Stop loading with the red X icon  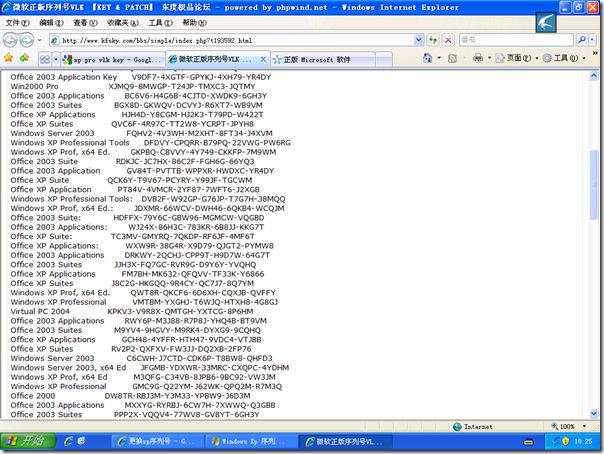point(448,40)
